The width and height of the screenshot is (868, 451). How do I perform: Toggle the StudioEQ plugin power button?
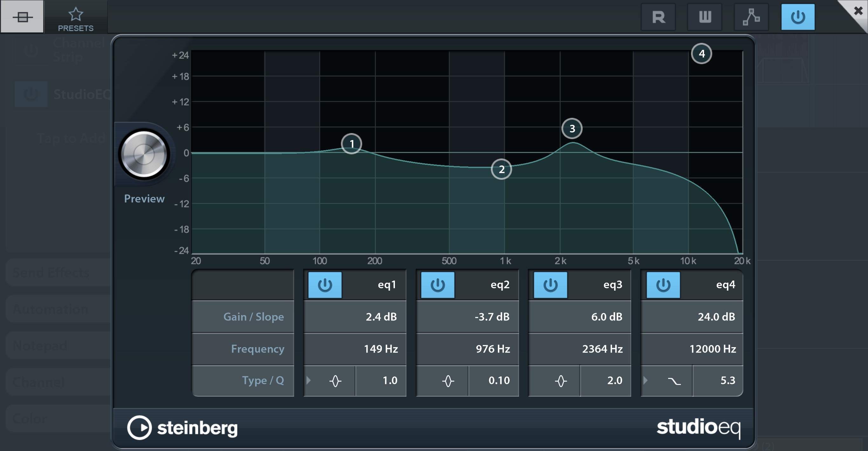pyautogui.click(x=798, y=17)
